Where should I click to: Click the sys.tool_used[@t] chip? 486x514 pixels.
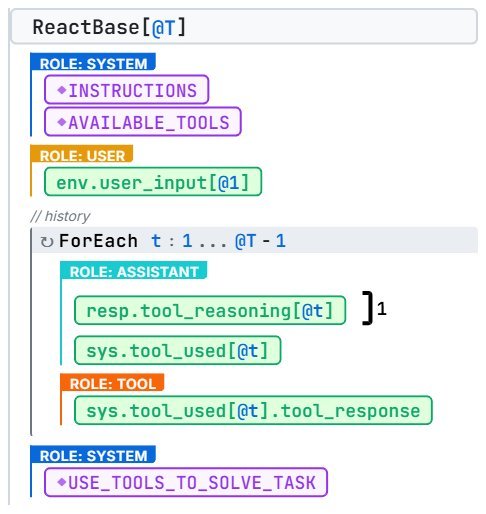pos(178,350)
